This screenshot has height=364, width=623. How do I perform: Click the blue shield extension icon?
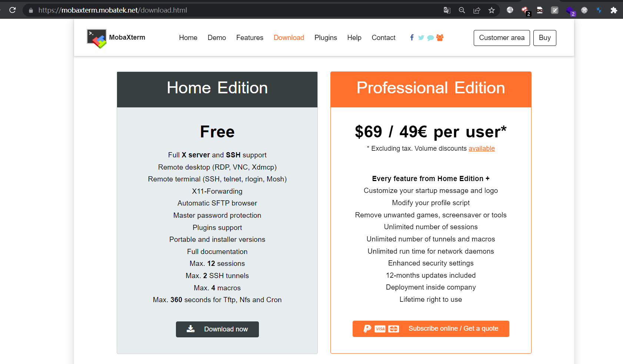coord(599,10)
